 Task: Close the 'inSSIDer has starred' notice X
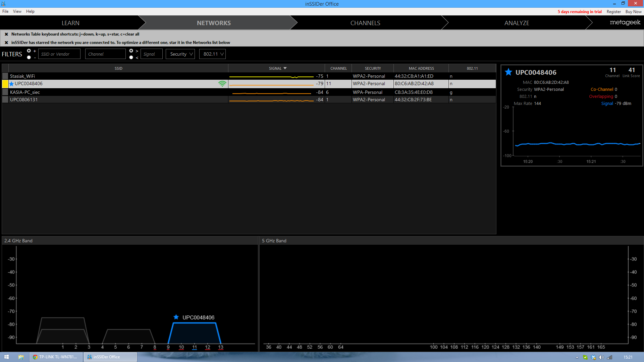coord(6,43)
